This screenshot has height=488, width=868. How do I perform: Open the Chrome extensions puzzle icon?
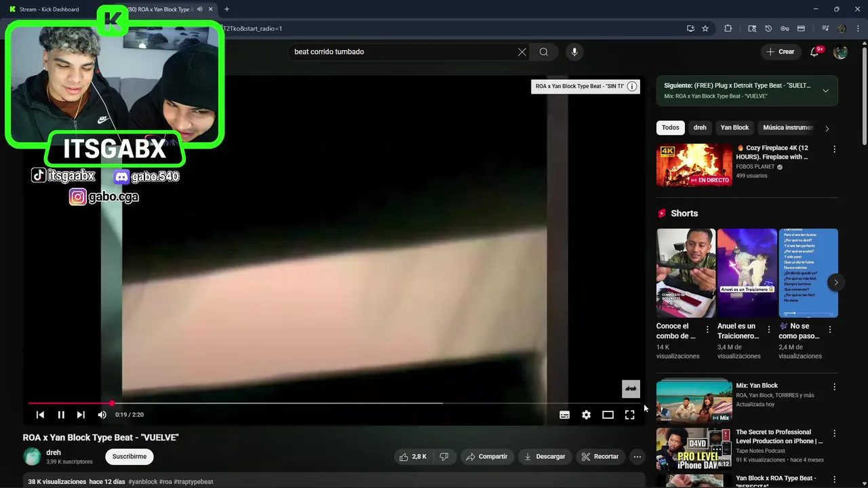pos(728,28)
